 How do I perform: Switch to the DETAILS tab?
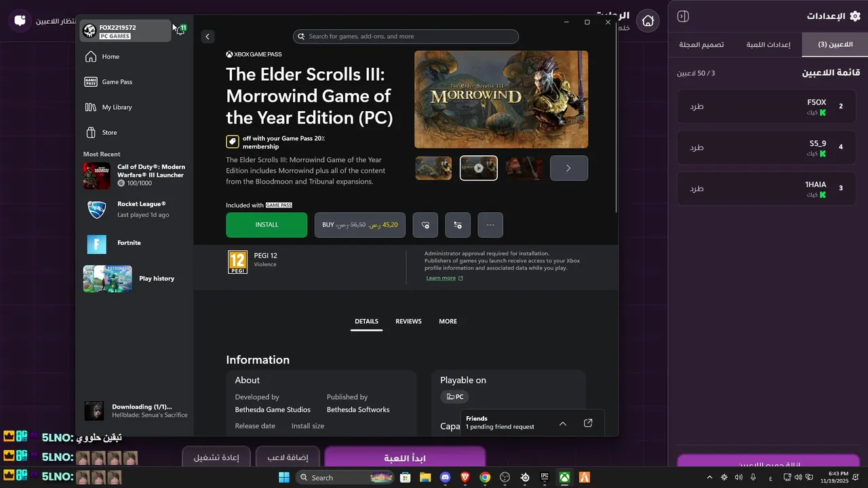tap(366, 321)
